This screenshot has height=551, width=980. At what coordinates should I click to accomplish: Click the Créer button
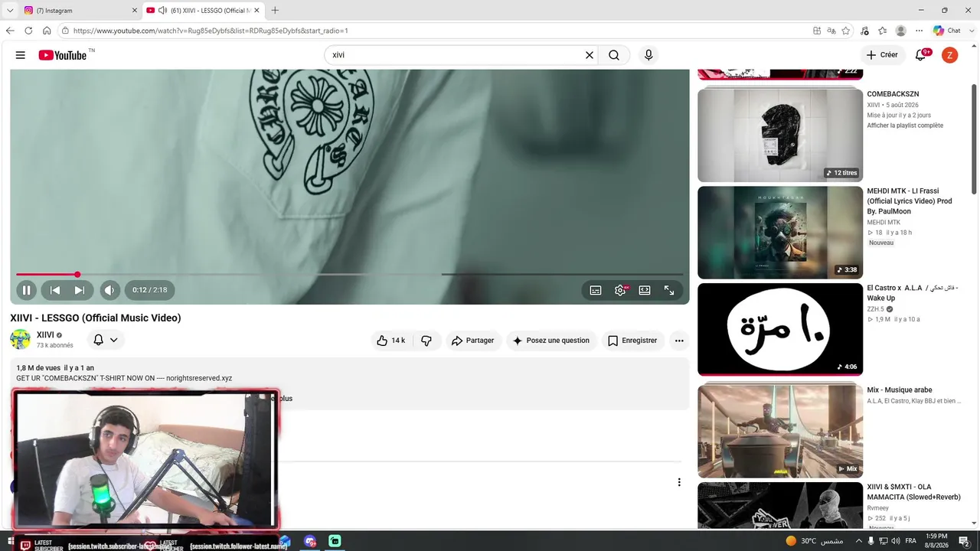(882, 55)
